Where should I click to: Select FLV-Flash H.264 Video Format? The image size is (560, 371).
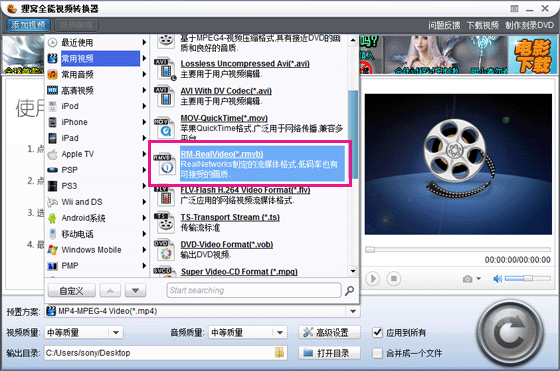coord(245,190)
